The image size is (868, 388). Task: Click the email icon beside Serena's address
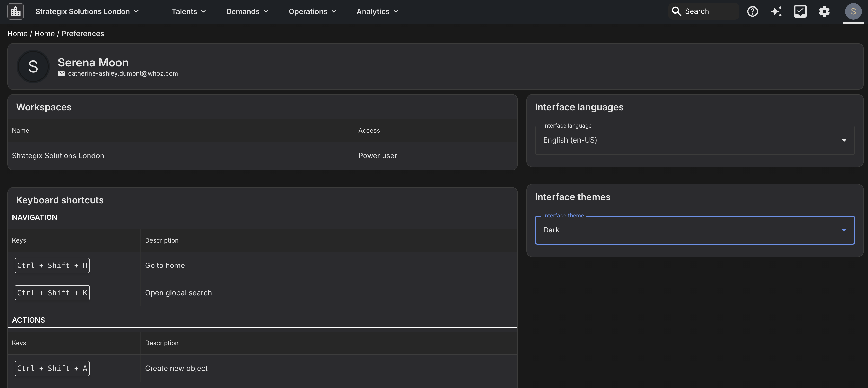[x=62, y=73]
